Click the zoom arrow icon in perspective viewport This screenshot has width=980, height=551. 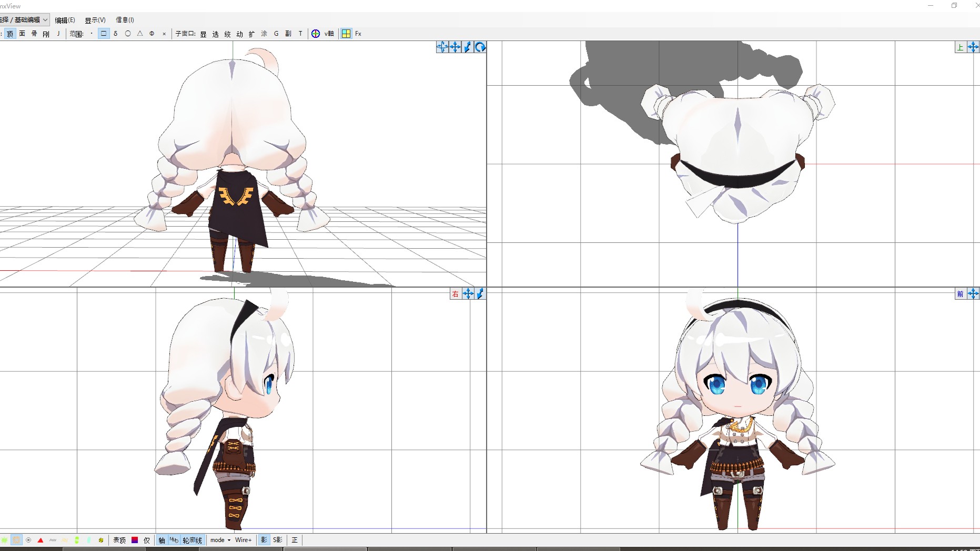(468, 47)
